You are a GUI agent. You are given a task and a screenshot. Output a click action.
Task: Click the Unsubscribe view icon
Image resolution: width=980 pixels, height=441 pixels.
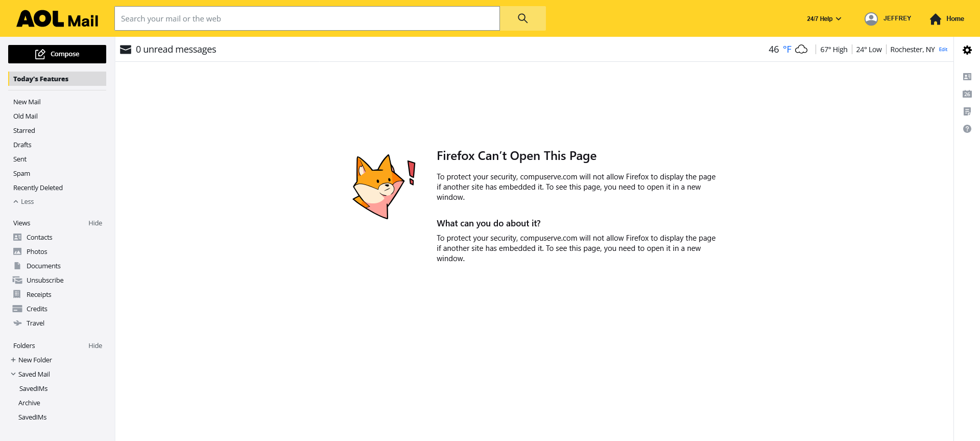pyautogui.click(x=17, y=280)
